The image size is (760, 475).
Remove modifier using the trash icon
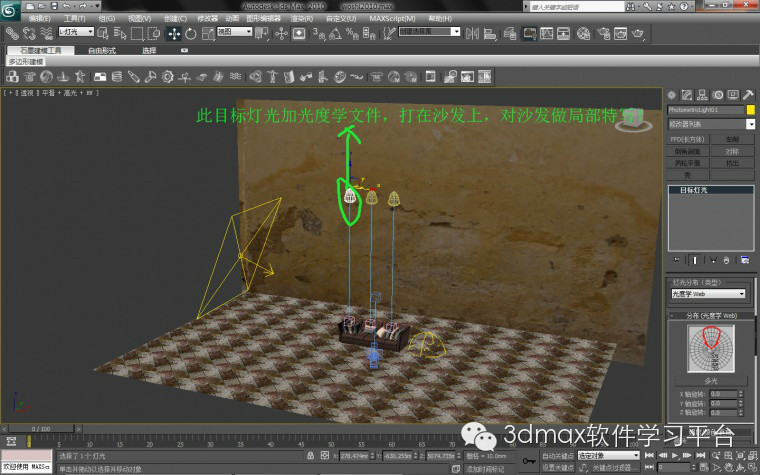[726, 260]
